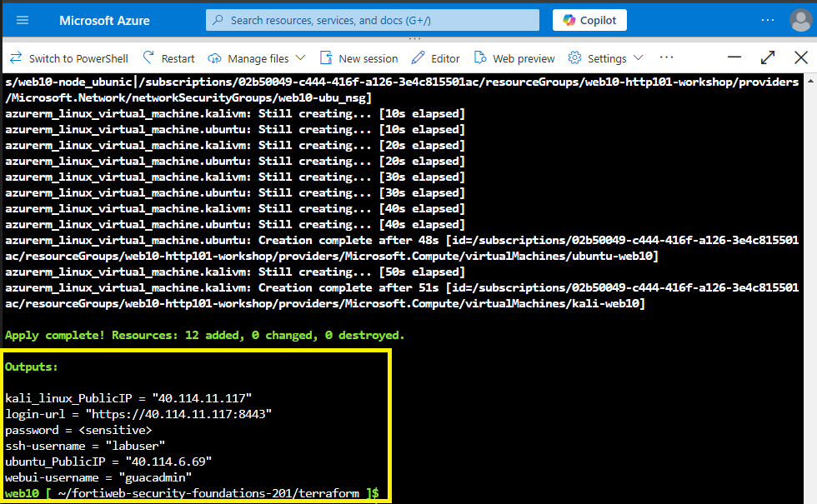
Task: Open the Editor
Action: [x=435, y=58]
